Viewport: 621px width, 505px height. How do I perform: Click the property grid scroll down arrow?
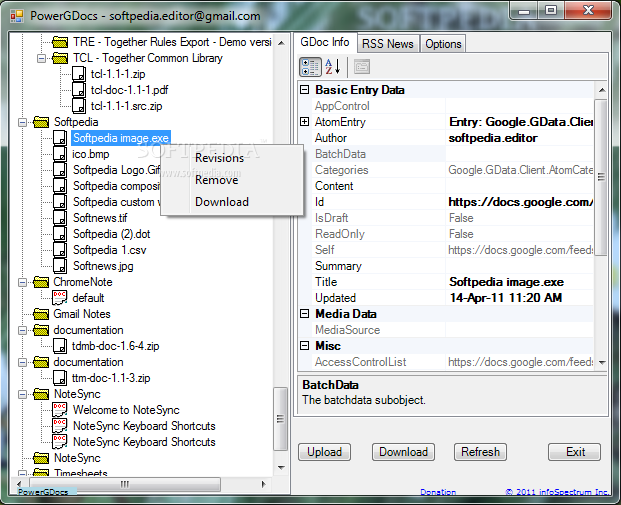click(x=602, y=362)
